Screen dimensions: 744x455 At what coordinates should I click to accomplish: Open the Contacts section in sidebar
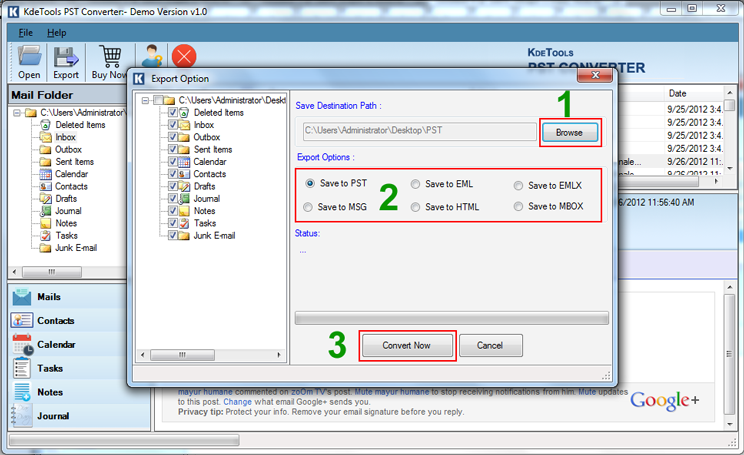click(x=54, y=320)
